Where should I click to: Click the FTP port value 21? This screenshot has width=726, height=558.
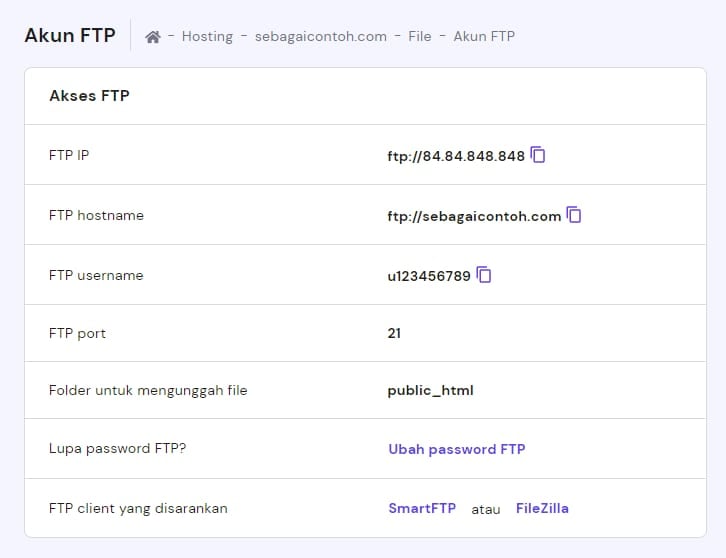tap(394, 333)
